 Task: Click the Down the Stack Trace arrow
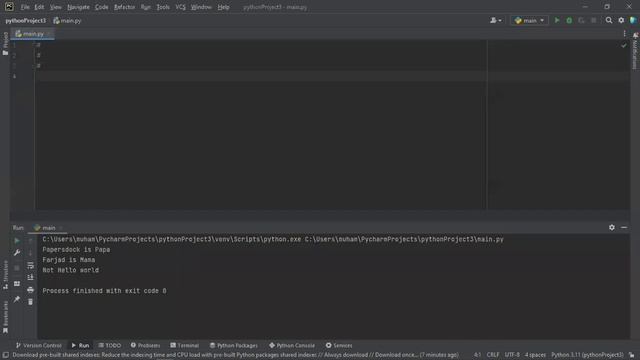pos(30,253)
